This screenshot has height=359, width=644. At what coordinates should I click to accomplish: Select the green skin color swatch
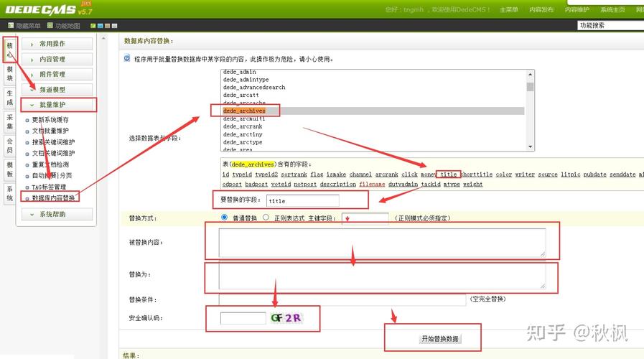pyautogui.click(x=93, y=26)
